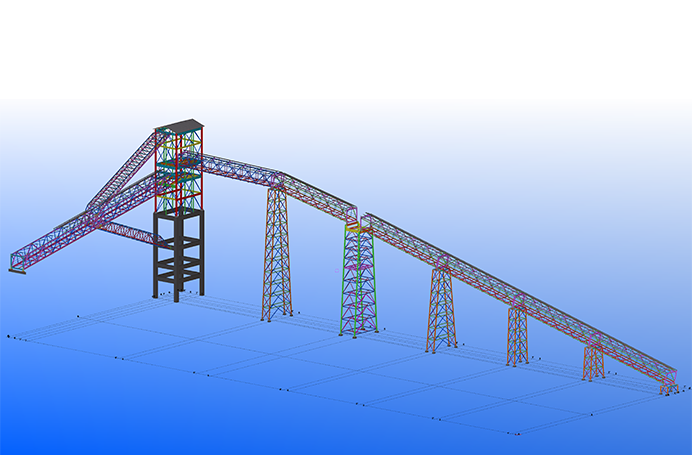Click the dark gray roof of the transfer tower
The image size is (692, 455).
click(x=179, y=126)
